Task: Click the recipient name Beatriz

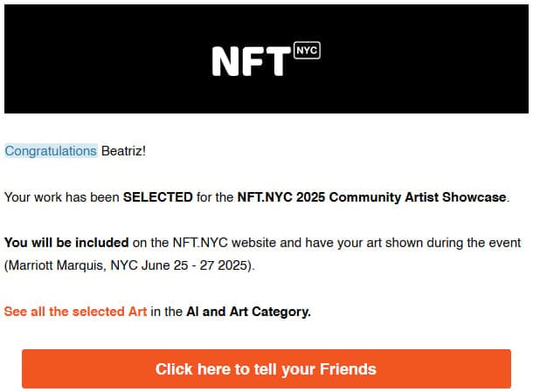Action: (x=122, y=151)
